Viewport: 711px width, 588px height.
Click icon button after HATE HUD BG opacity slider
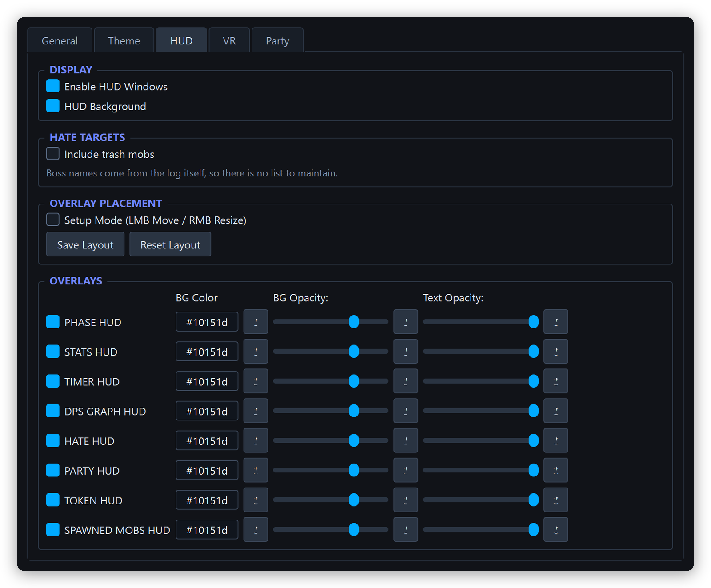click(x=406, y=441)
